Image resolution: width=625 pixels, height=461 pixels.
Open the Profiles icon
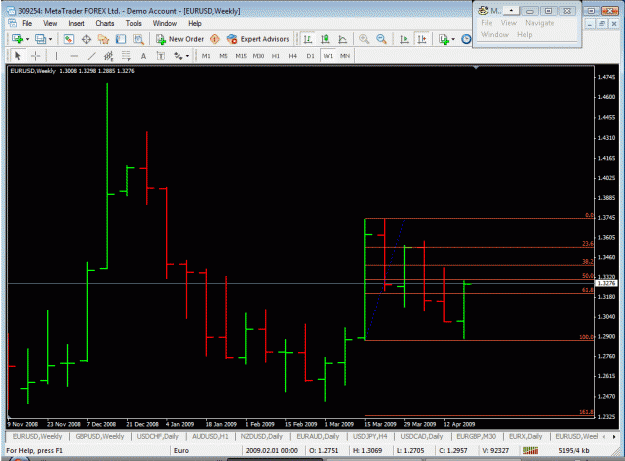(x=40, y=39)
